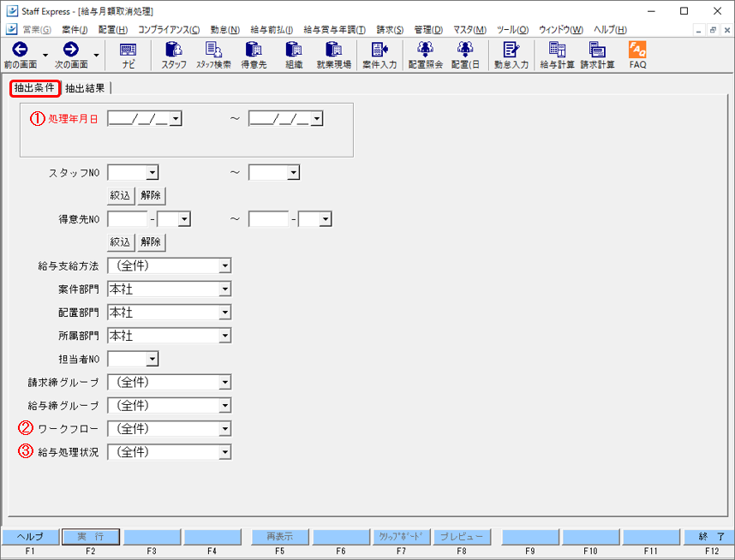The width and height of the screenshot is (735, 560).
Task: Click the 実行 F2 button
Action: (91, 537)
